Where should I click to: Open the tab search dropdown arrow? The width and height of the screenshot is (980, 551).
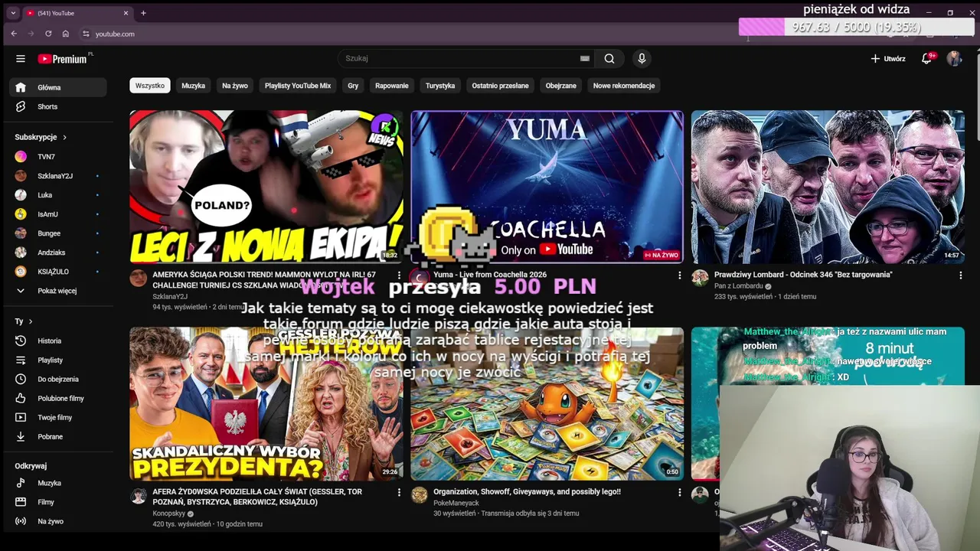pos(13,13)
